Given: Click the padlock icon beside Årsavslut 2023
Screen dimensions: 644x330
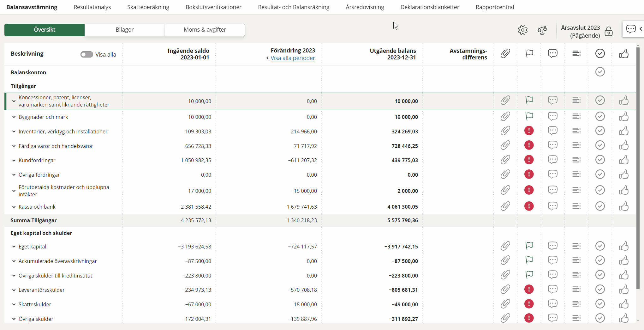Looking at the screenshot, I should (608, 32).
